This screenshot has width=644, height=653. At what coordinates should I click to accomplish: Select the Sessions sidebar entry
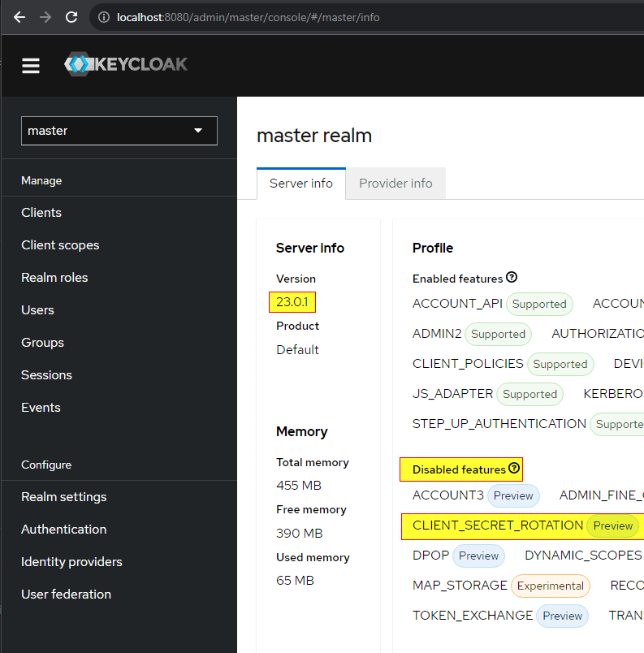pos(46,374)
